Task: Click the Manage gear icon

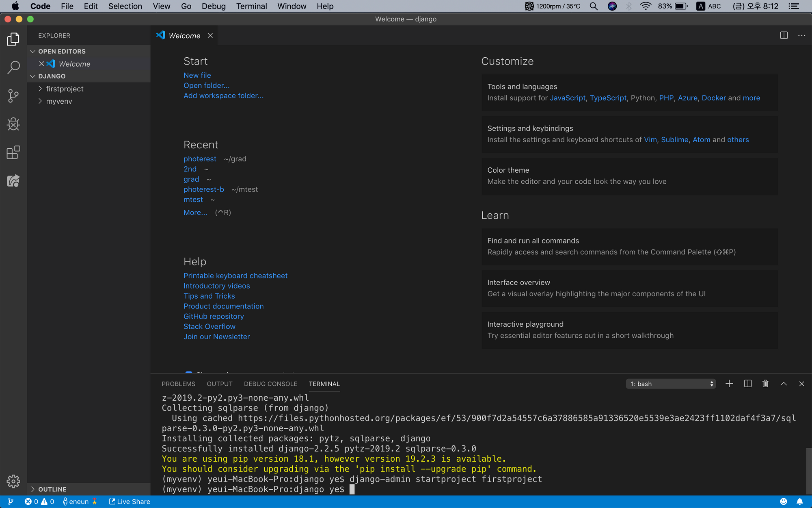Action: coord(13,481)
